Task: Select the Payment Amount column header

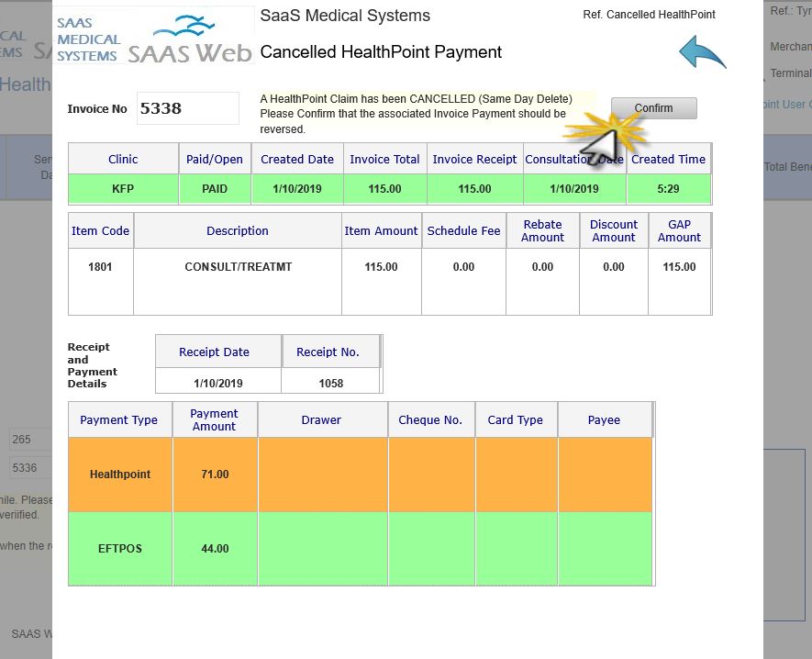Action: coord(215,419)
